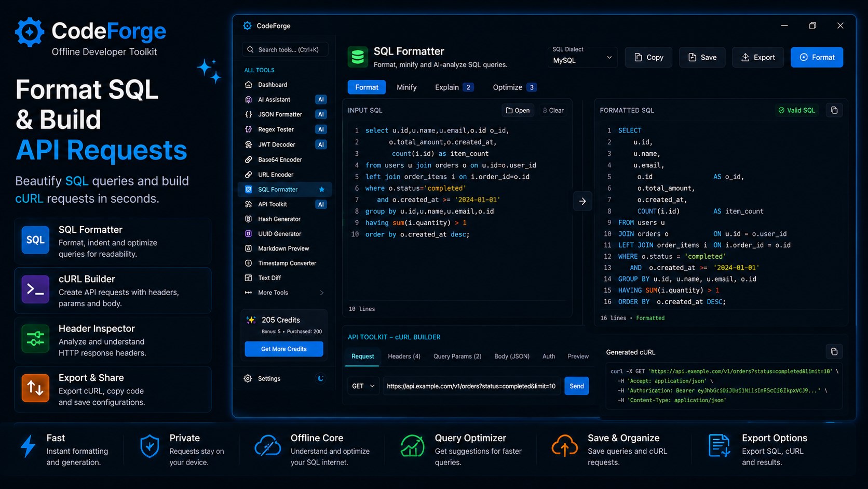This screenshot has height=489, width=868.
Task: Select the Request tab
Action: (362, 356)
